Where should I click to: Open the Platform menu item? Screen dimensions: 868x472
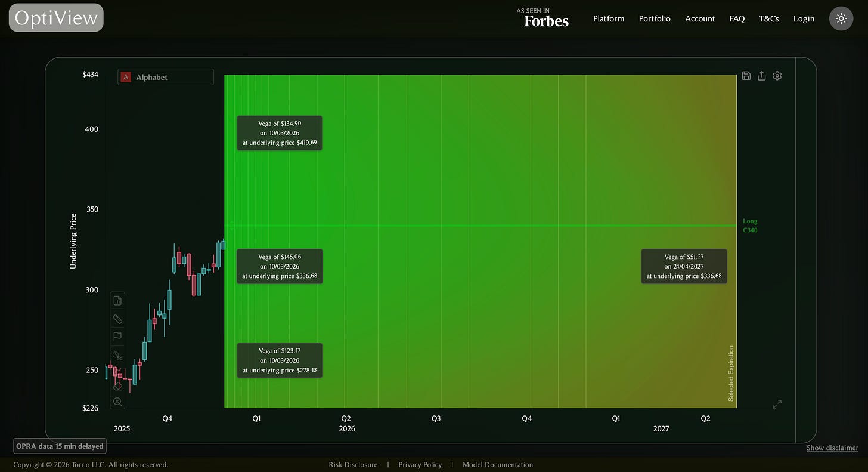pyautogui.click(x=609, y=18)
